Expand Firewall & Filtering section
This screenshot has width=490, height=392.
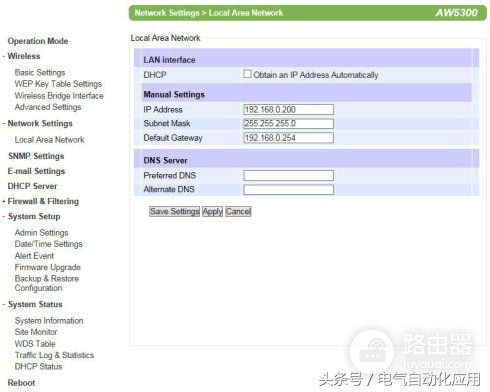coord(43,201)
